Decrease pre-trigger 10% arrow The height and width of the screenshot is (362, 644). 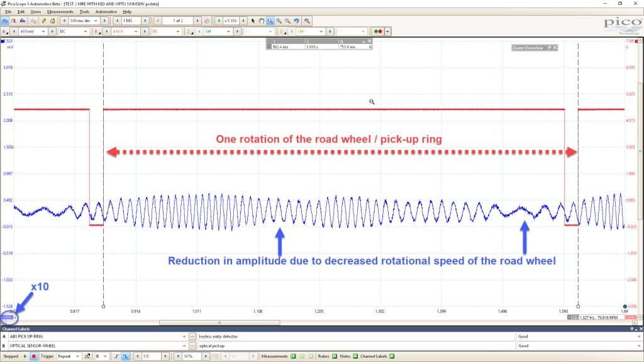(178, 356)
